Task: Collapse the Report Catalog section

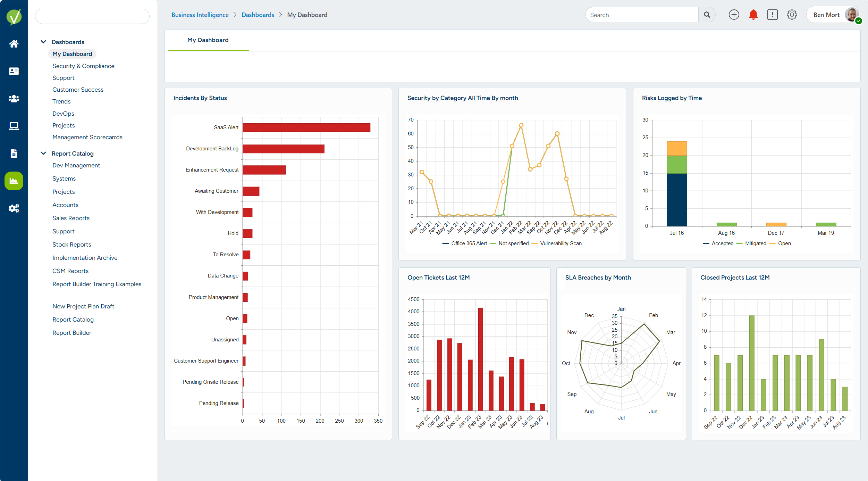Action: coord(43,153)
